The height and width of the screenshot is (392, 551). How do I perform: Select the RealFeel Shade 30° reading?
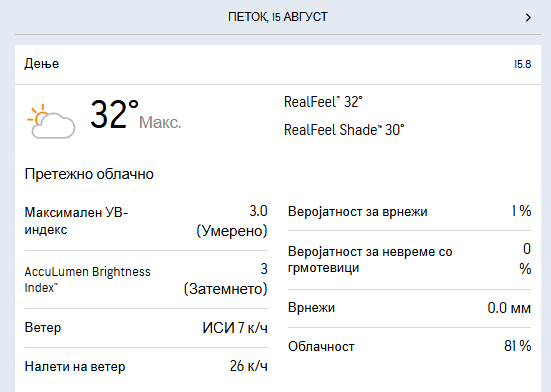point(344,130)
